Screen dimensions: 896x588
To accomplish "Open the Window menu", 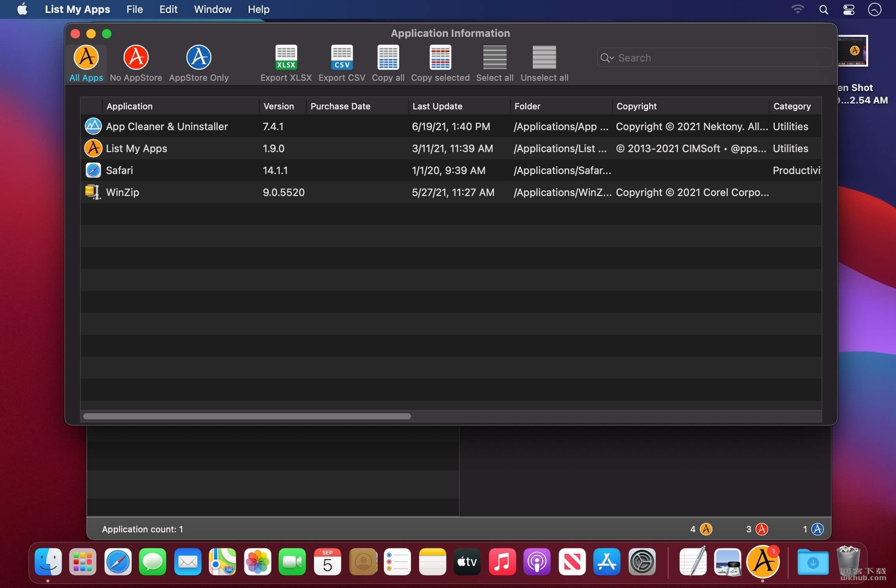I will pyautogui.click(x=213, y=9).
